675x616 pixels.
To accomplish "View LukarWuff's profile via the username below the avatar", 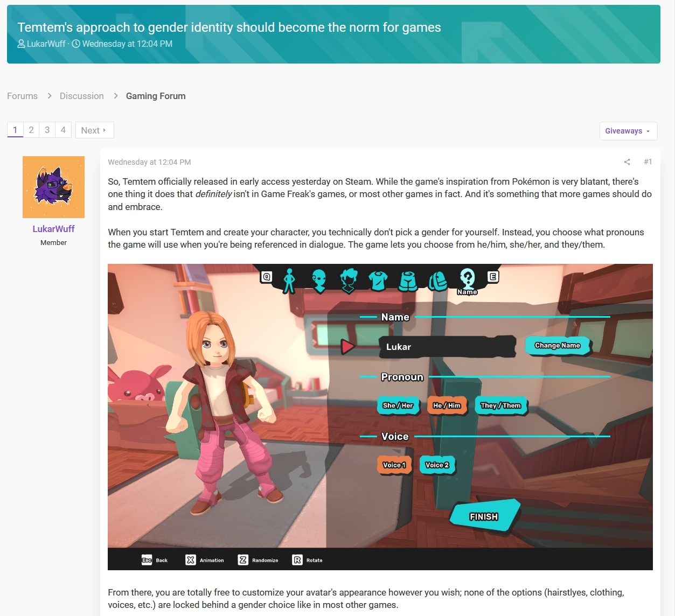I will (x=53, y=229).
